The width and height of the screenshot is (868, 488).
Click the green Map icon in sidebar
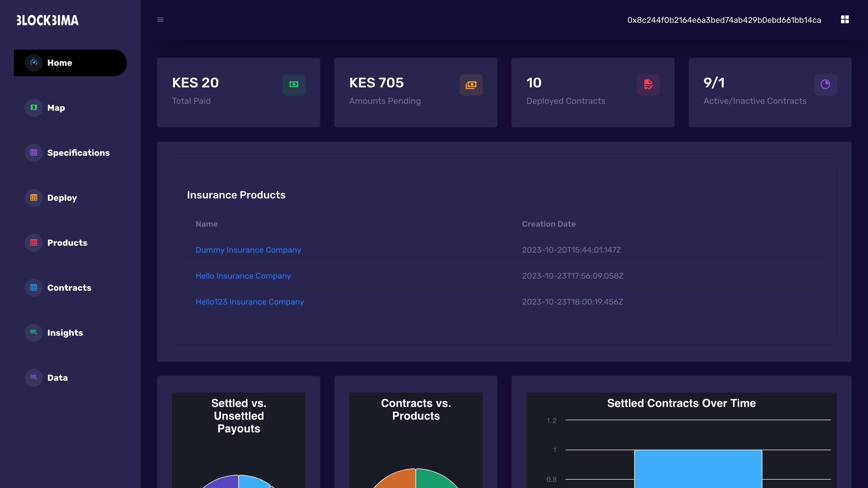tap(34, 108)
